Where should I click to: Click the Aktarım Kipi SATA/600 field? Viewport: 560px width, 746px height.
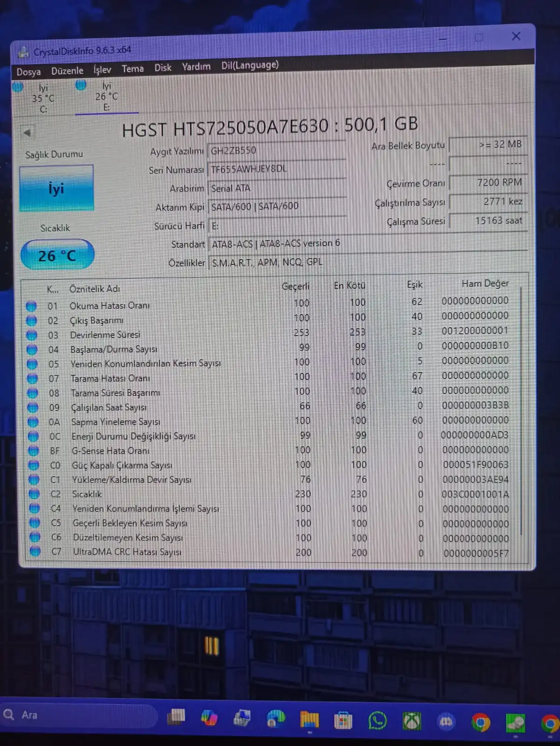(x=277, y=206)
